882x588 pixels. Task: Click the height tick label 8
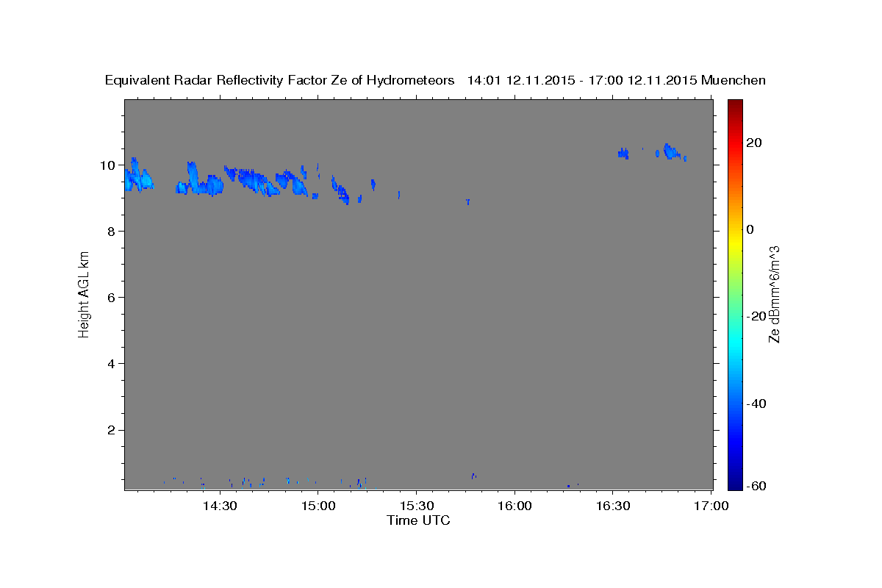click(x=111, y=232)
